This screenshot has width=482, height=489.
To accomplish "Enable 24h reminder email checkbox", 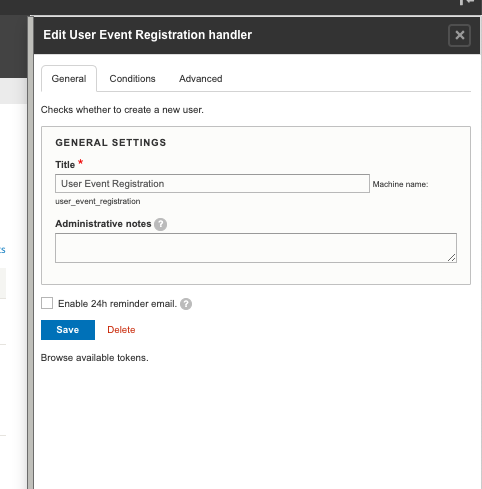I will click(47, 303).
